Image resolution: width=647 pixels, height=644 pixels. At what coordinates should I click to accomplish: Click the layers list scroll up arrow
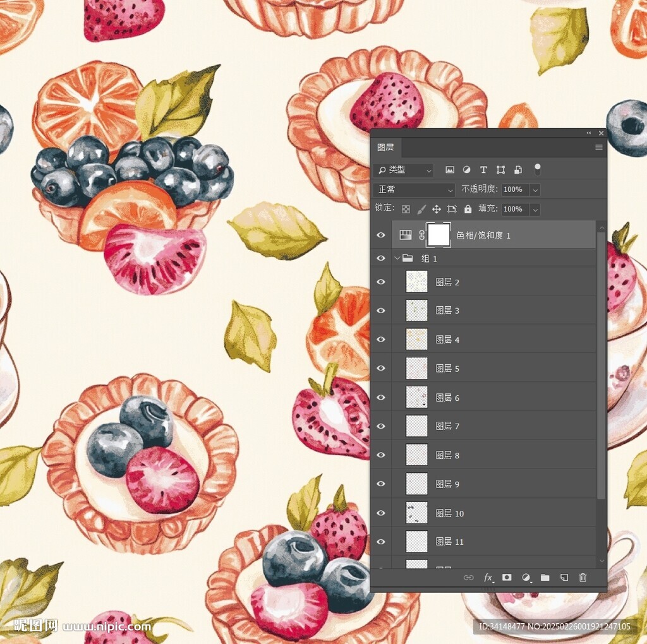coord(602,227)
